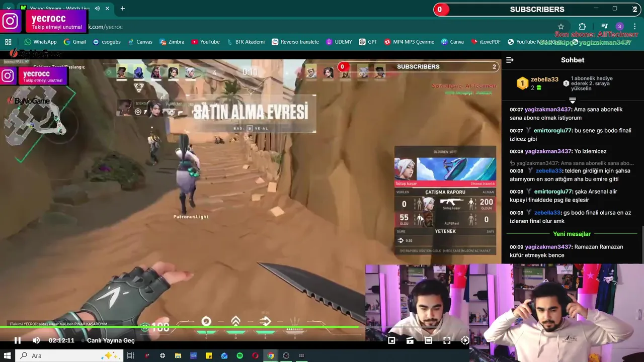Open the Windows Start menu
Viewport: 644px width, 362px height.
(7, 355)
